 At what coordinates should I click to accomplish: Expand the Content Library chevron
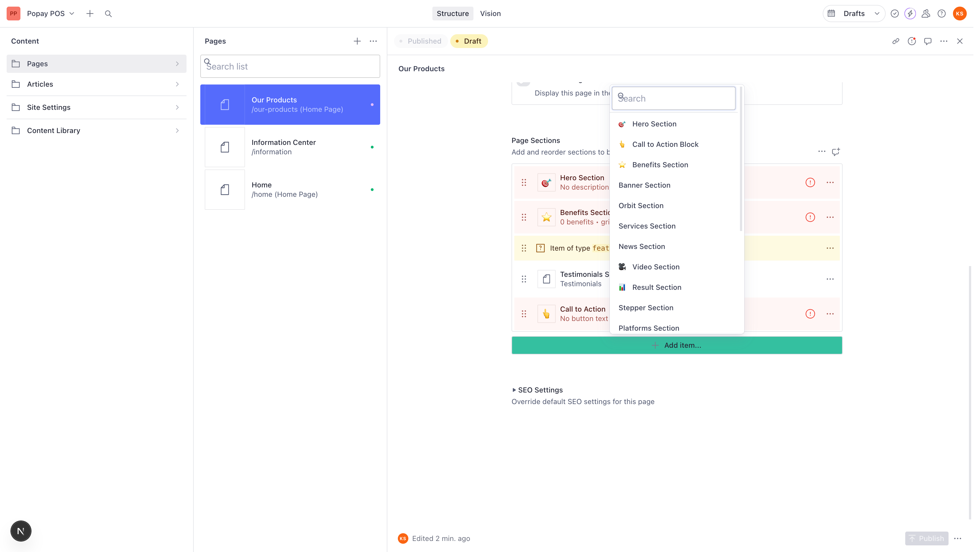pyautogui.click(x=177, y=131)
